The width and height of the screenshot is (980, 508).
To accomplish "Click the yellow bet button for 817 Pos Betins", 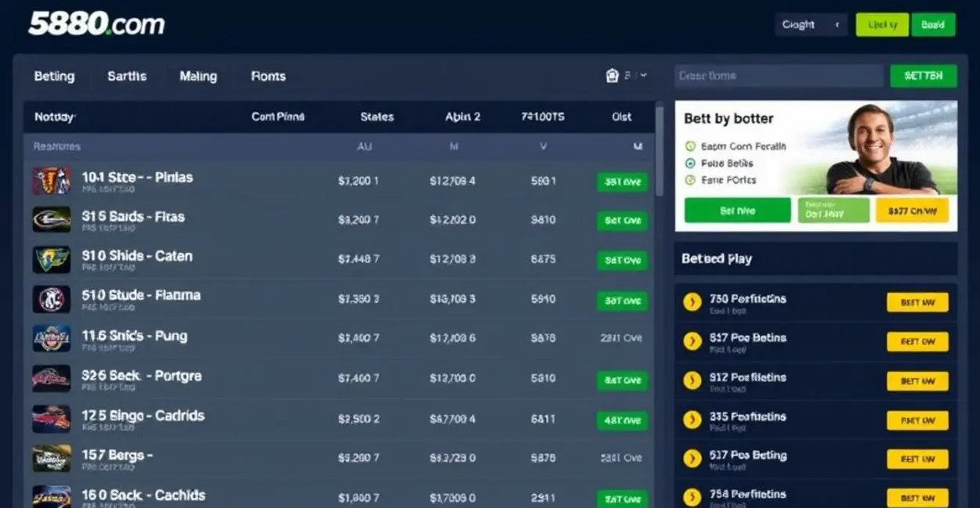I will click(x=917, y=342).
